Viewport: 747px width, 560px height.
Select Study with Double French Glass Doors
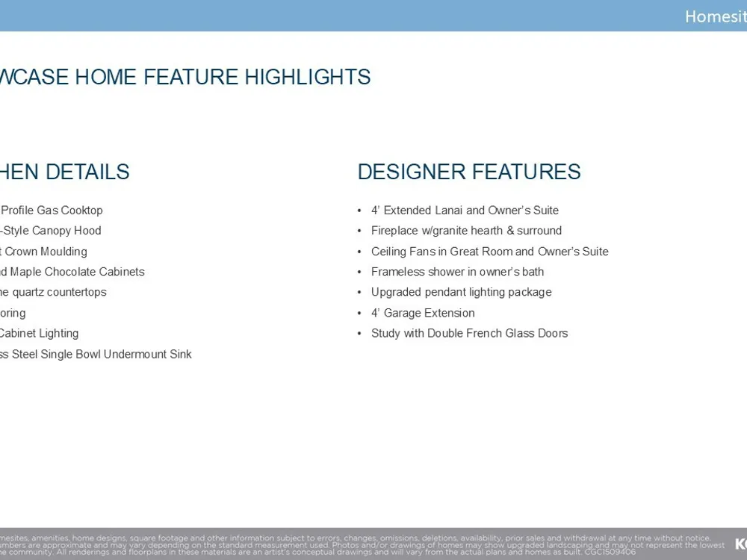pyautogui.click(x=469, y=333)
